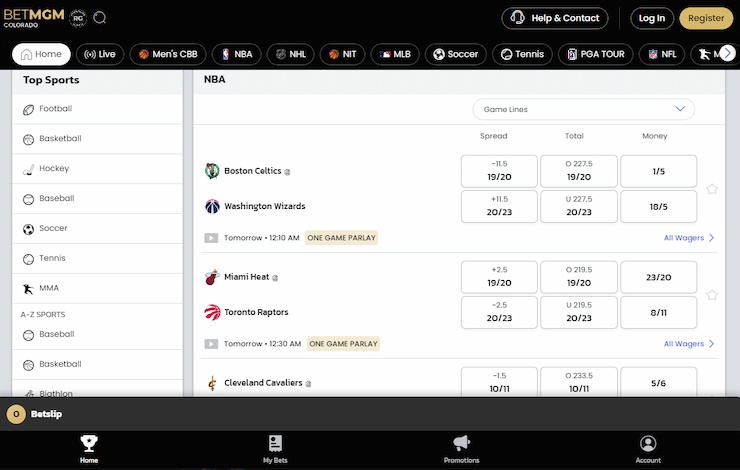
Task: Click the BetMGM Colorado logo
Action: coord(34,18)
